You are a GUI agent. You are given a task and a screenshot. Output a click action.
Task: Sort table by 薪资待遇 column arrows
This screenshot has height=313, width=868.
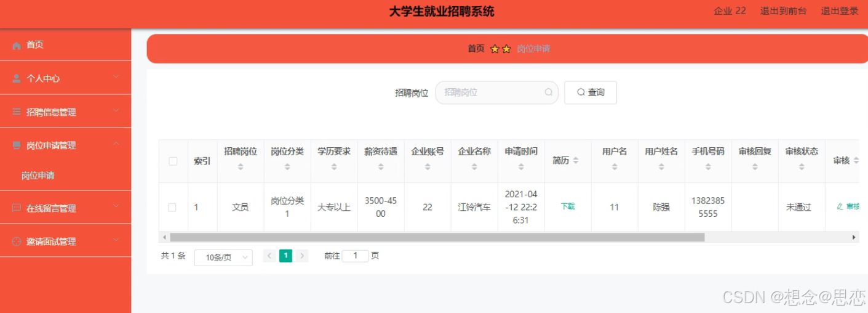click(x=381, y=167)
